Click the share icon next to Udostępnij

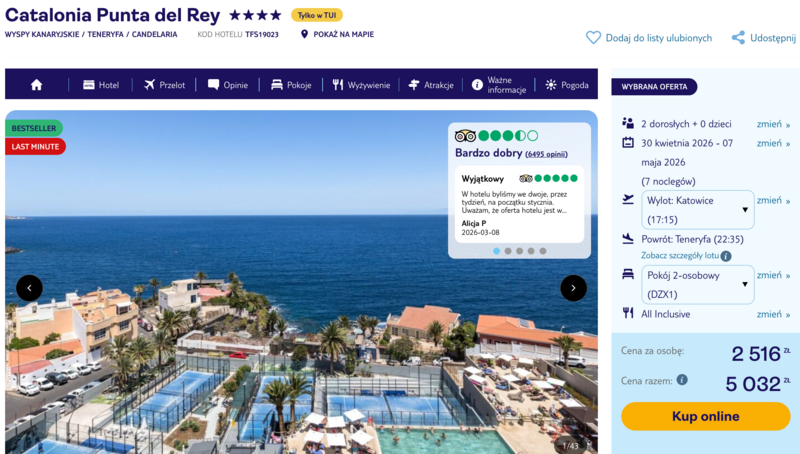[x=738, y=38]
